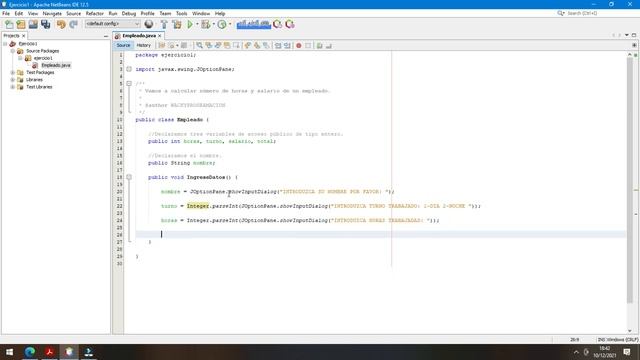640x360 pixels.
Task: Collapse the Javadoc comment fold on line 5
Action: pyautogui.click(x=129, y=84)
